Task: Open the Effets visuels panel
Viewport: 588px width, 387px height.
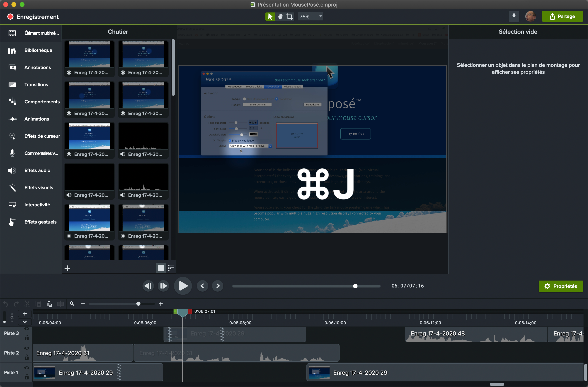Action: (31, 187)
